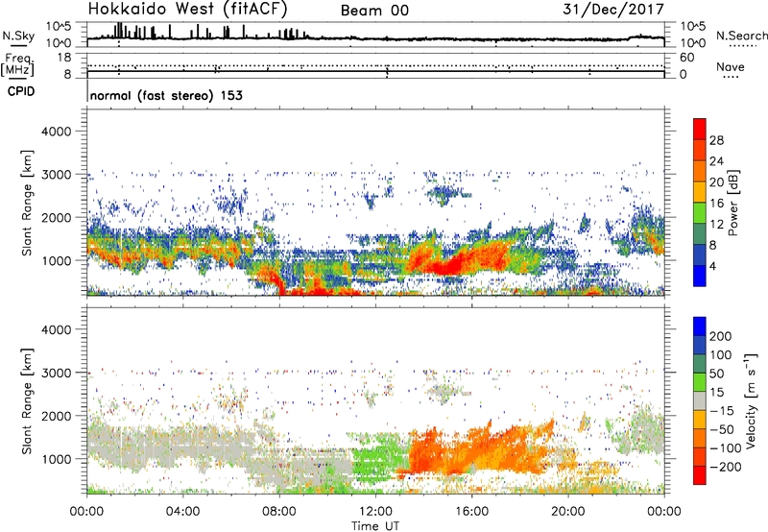This screenshot has height=532, width=768.
Task: Click the frequency axis value '18'
Action: 64,58
